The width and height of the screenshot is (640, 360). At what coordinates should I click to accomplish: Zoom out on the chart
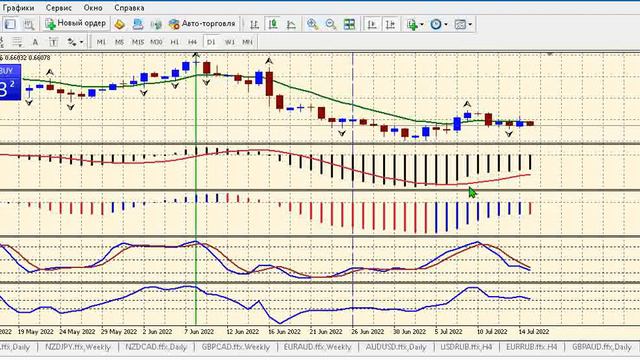click(331, 24)
